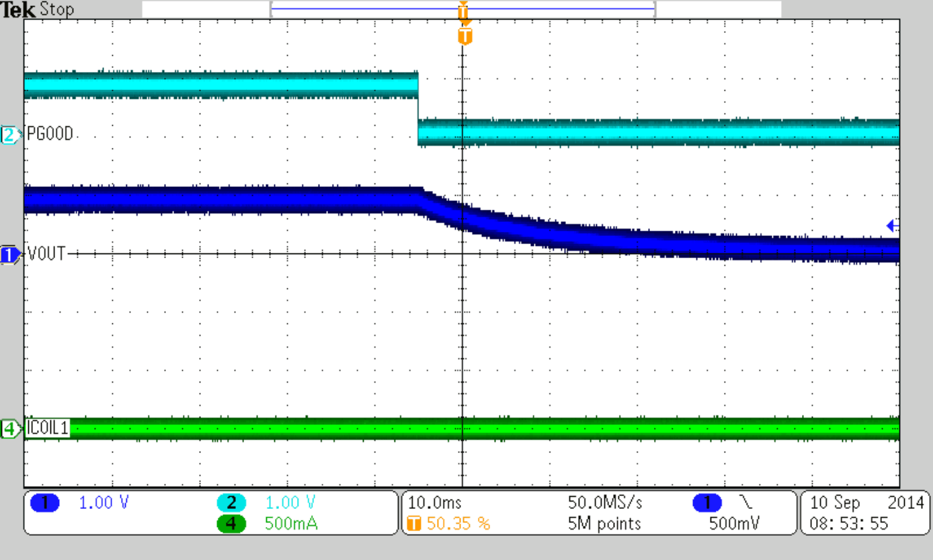The width and height of the screenshot is (933, 560).
Task: Click the channel 4 ICOIL1 ground marker
Action: (x=11, y=428)
